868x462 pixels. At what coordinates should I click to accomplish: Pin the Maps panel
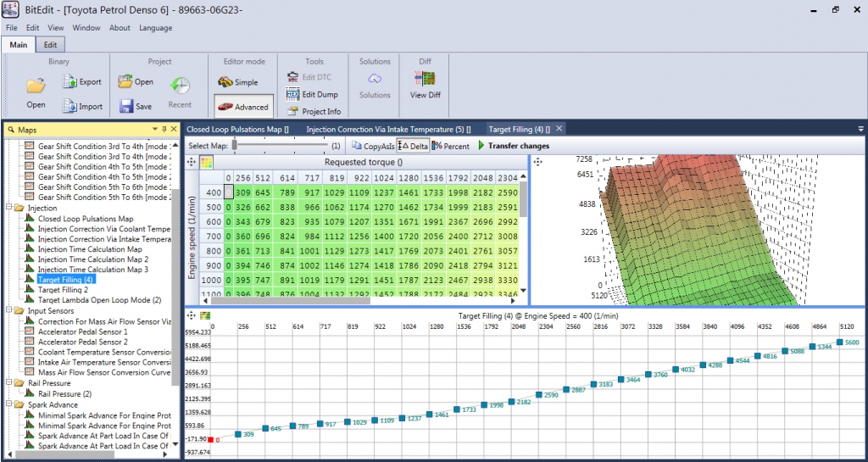(164, 129)
